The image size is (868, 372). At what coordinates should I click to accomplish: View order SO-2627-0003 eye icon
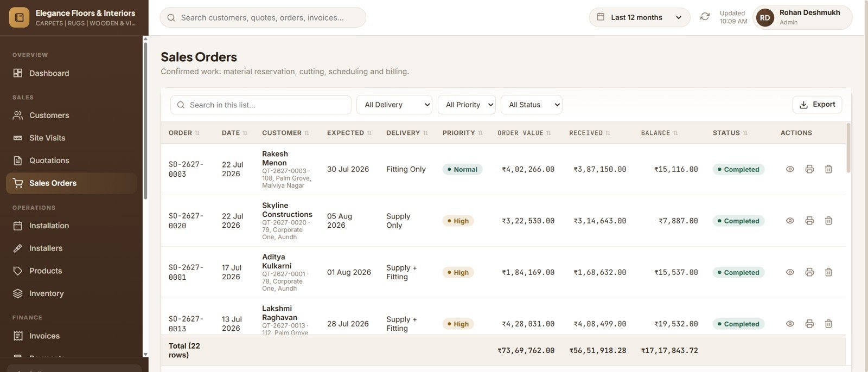pos(790,169)
